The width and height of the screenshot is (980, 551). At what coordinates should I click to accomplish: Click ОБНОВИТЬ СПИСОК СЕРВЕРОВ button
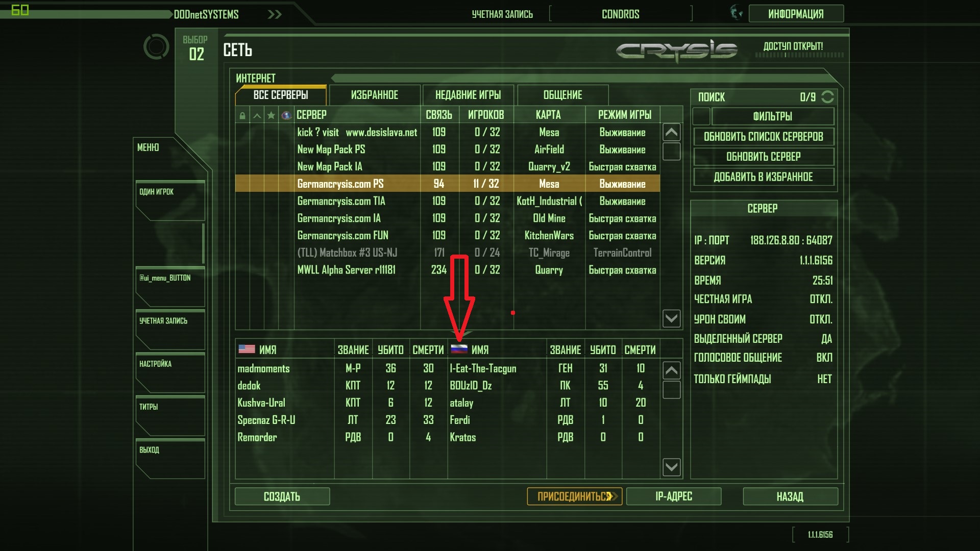click(764, 137)
